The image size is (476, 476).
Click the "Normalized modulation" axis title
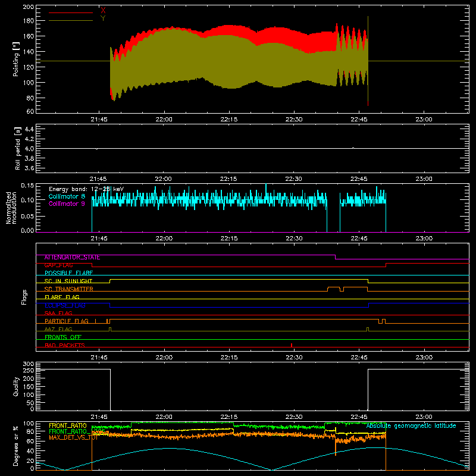11,208
